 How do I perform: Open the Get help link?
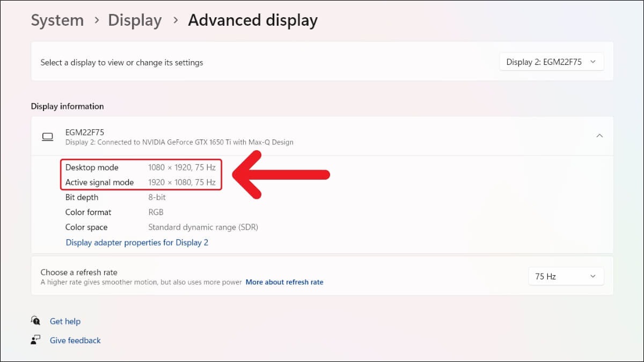point(65,321)
